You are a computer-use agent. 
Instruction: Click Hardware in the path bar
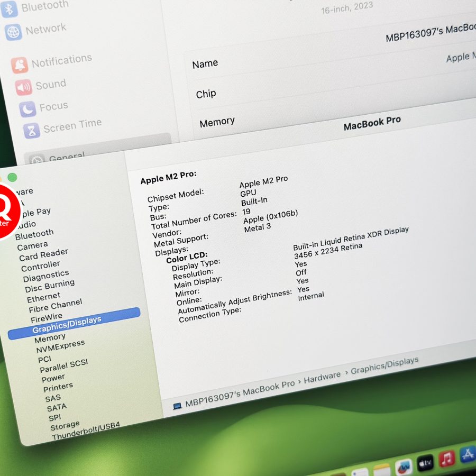(x=323, y=377)
